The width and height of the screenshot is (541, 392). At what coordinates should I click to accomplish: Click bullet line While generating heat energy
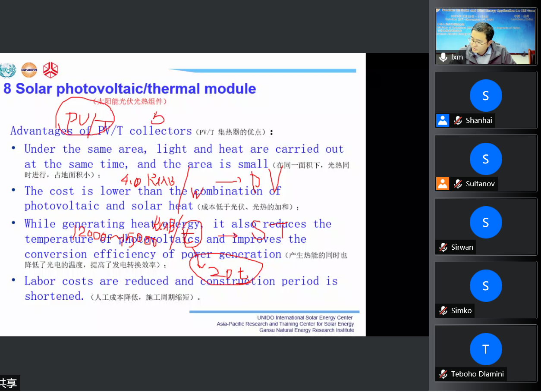178,224
